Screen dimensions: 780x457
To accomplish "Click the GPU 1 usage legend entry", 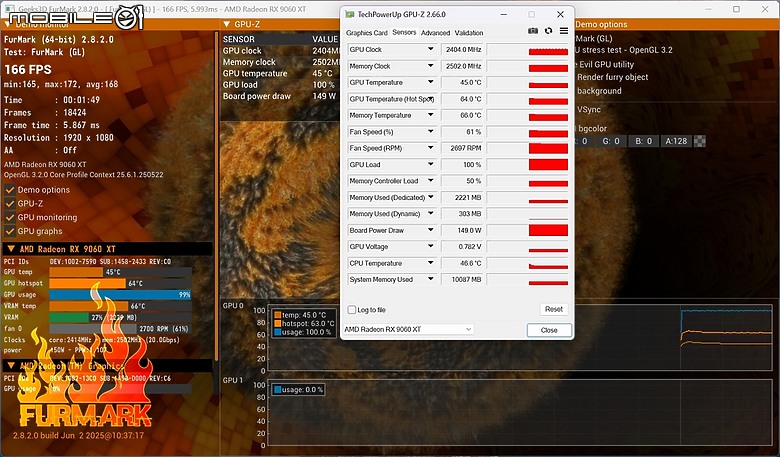I will [298, 390].
